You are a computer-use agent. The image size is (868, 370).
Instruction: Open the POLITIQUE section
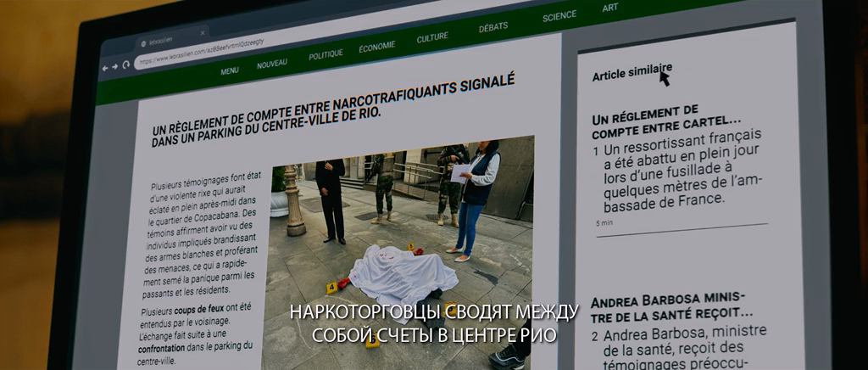[325, 55]
